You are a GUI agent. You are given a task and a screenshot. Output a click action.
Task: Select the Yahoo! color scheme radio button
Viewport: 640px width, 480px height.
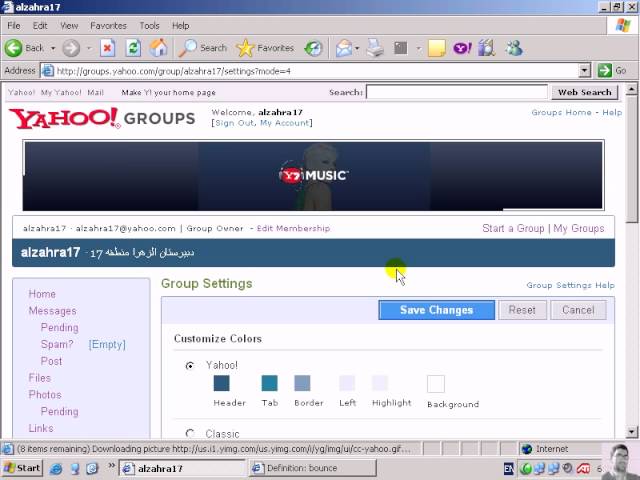pos(190,366)
